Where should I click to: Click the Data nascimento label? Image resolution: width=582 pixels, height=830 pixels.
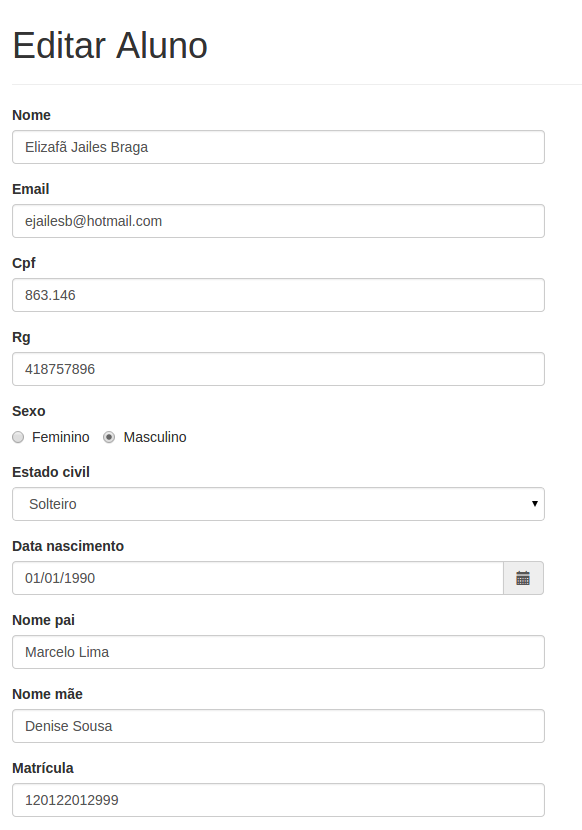coord(68,546)
